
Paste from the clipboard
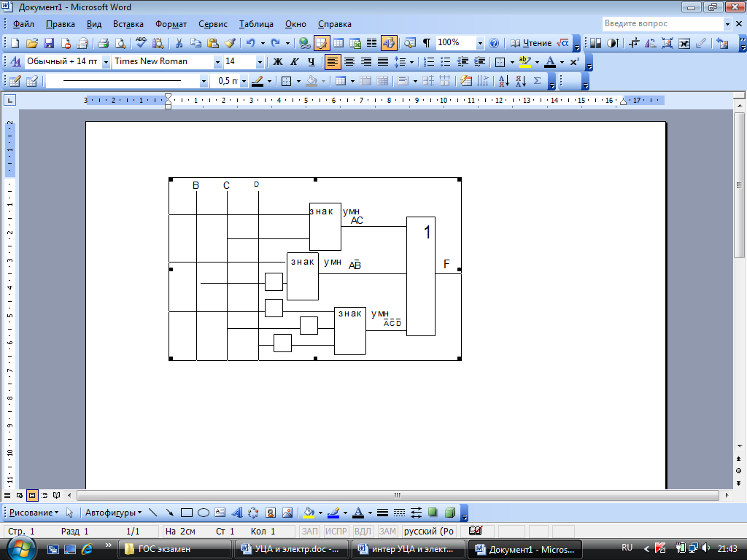click(213, 43)
